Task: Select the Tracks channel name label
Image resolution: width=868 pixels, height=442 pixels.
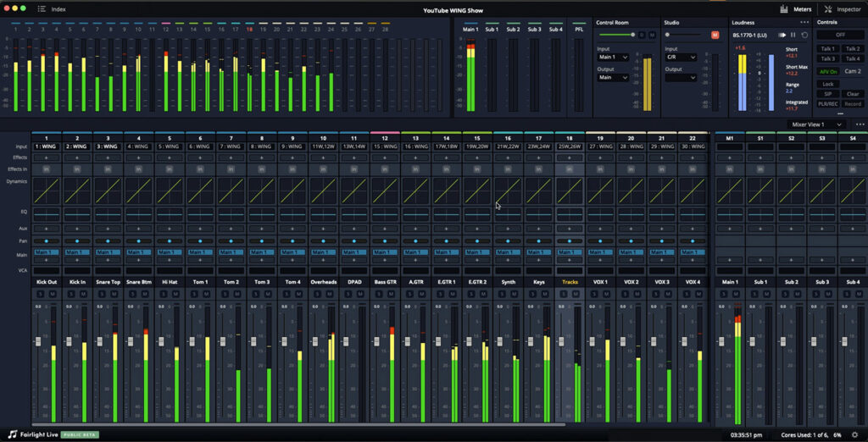Action: coord(570,282)
